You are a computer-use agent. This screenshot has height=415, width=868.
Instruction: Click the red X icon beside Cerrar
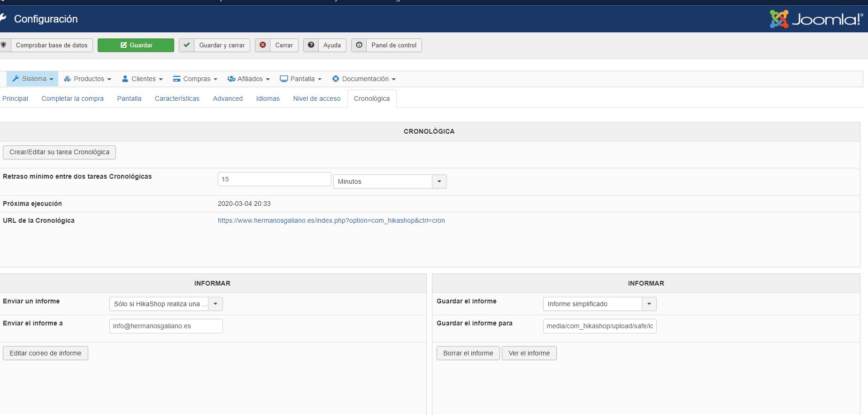tap(263, 45)
